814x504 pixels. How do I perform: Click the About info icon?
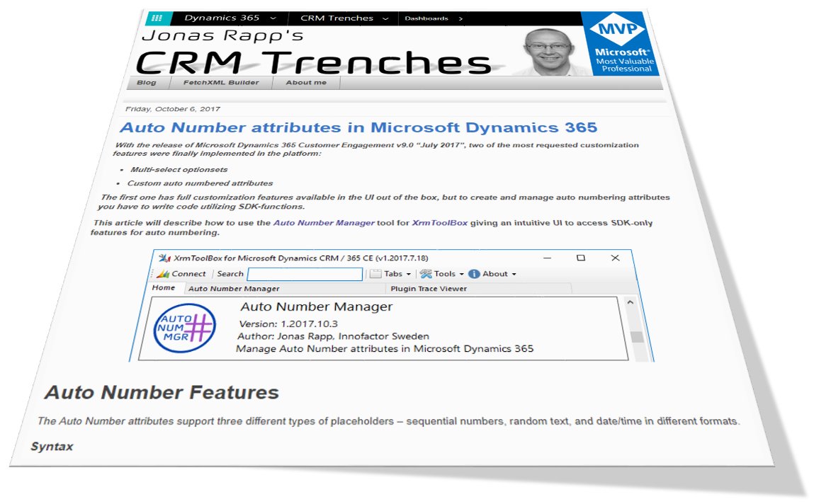click(473, 274)
